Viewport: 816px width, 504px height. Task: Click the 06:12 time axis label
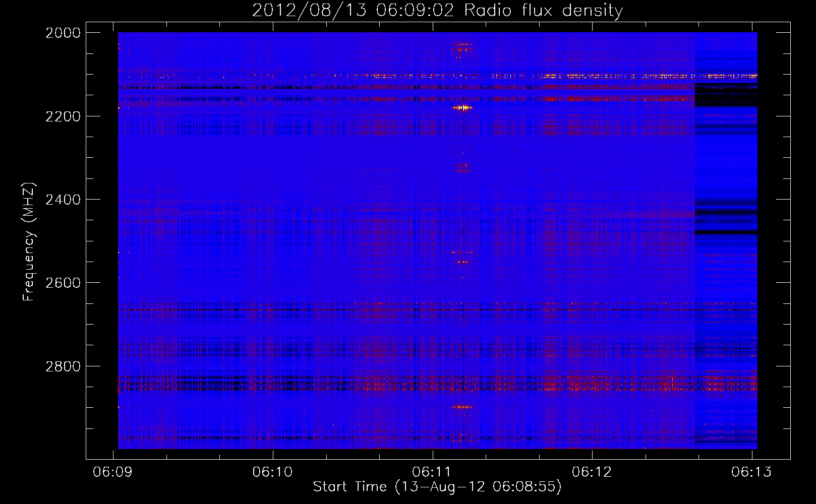[592, 472]
